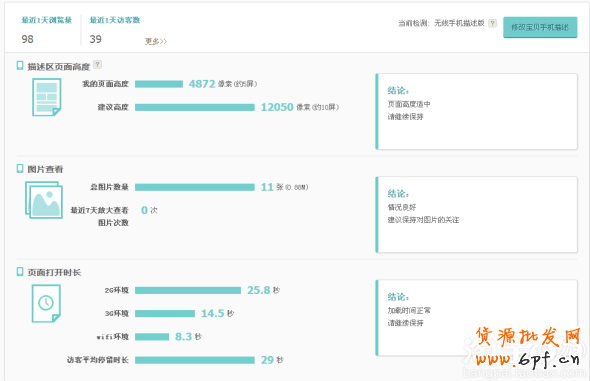
Task: Click phone icon before 页面打开时长 heading
Action: tap(20, 272)
